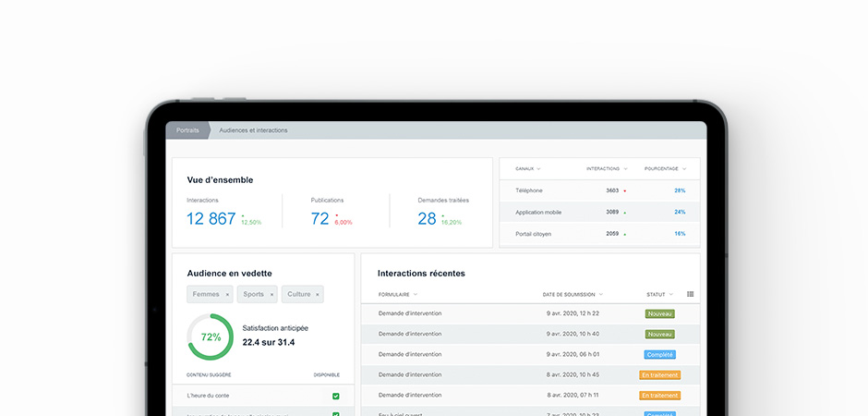Viewport: 868px width, 416px height.
Task: Click the Nouveau status on the 12 h 22 row
Action: point(660,313)
